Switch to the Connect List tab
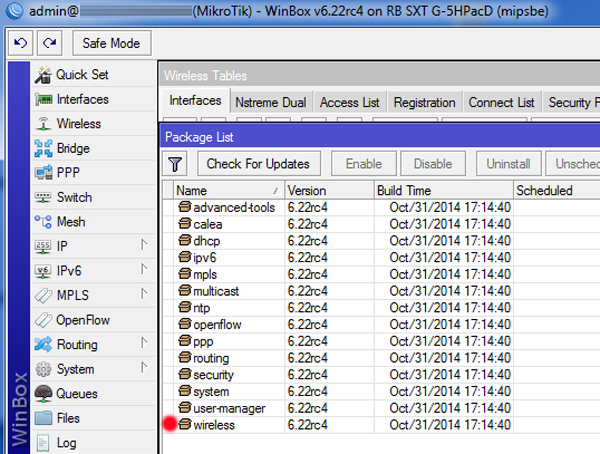The height and width of the screenshot is (454, 600). 502,103
